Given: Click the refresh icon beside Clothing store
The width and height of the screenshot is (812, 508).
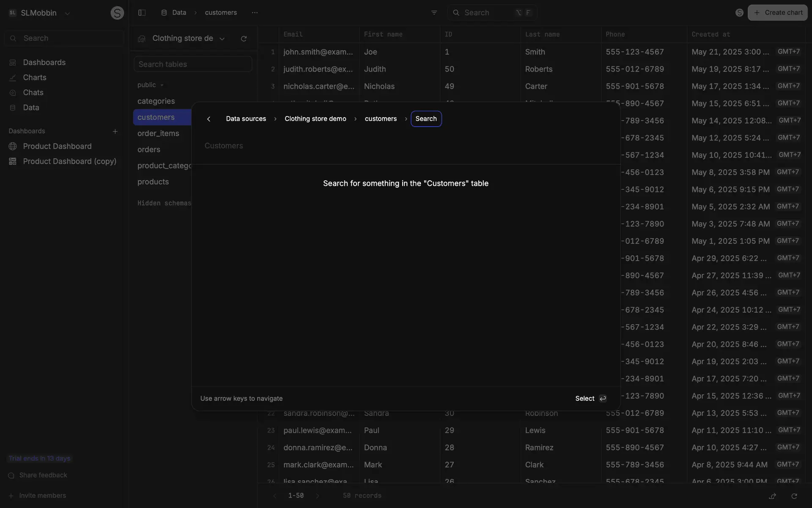Looking at the screenshot, I should (x=244, y=39).
